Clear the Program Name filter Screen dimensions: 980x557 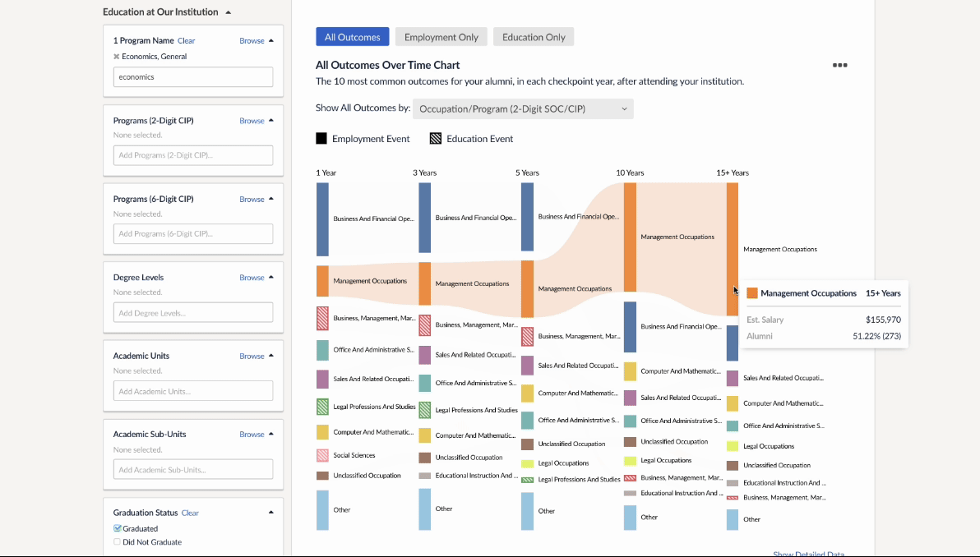(187, 41)
